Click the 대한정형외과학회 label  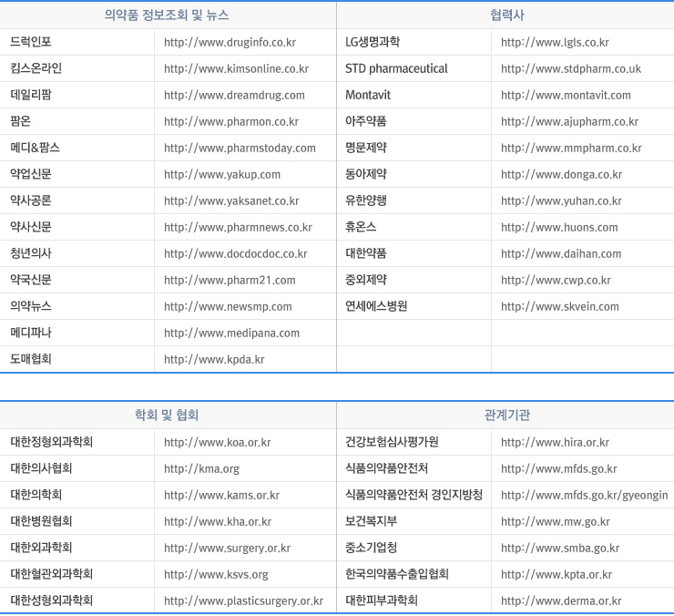tap(52, 442)
